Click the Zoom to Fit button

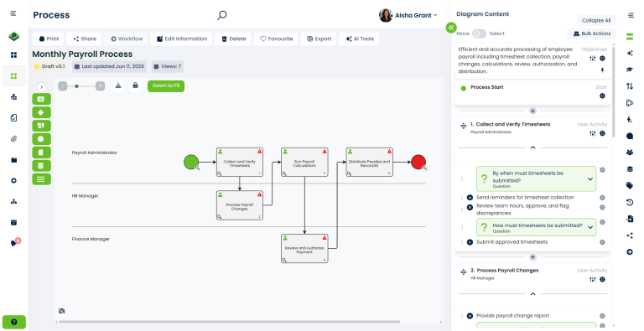(166, 85)
